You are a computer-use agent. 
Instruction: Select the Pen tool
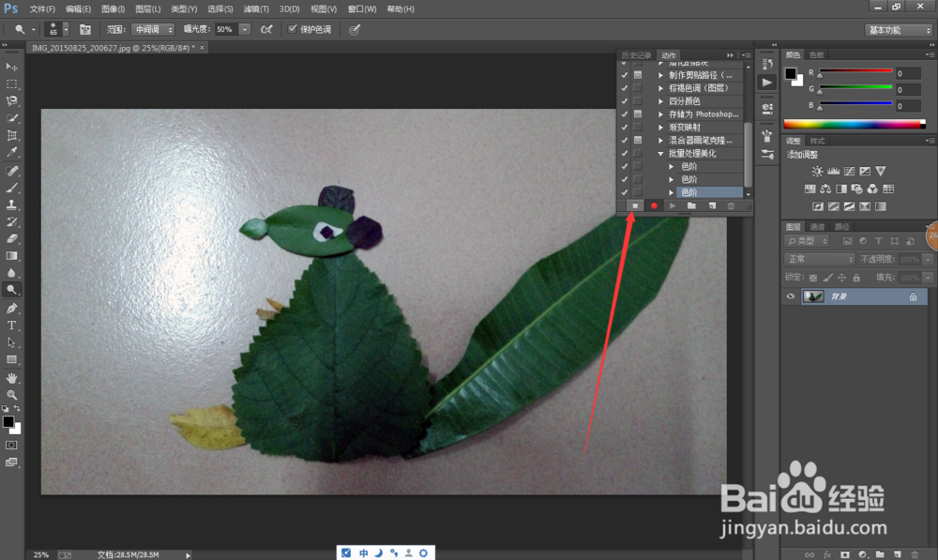[x=11, y=308]
